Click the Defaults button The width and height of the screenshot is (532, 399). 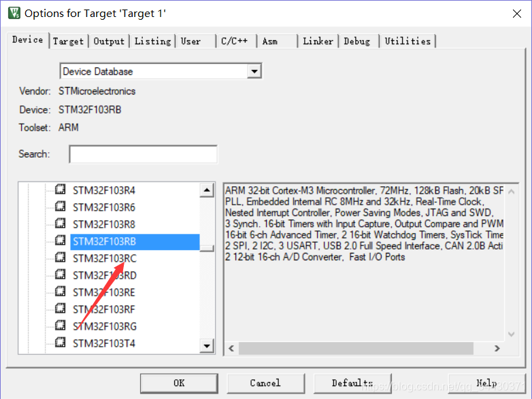point(352,383)
